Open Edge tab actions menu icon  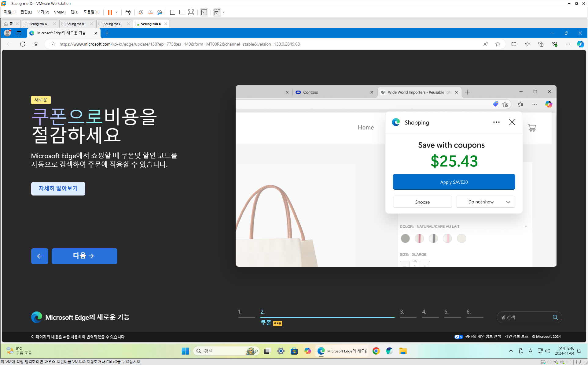pyautogui.click(x=19, y=33)
